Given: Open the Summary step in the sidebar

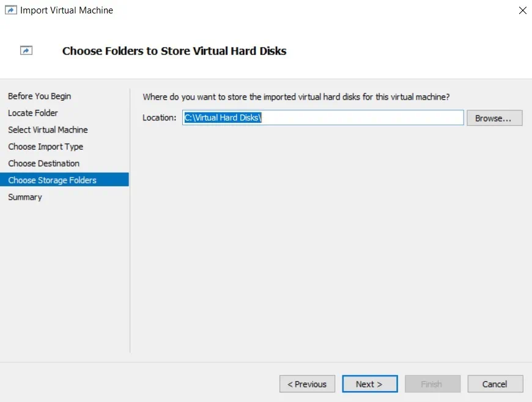Looking at the screenshot, I should [25, 197].
